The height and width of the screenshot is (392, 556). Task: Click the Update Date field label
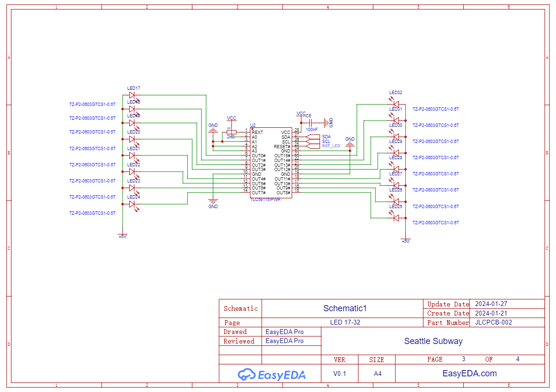[448, 304]
